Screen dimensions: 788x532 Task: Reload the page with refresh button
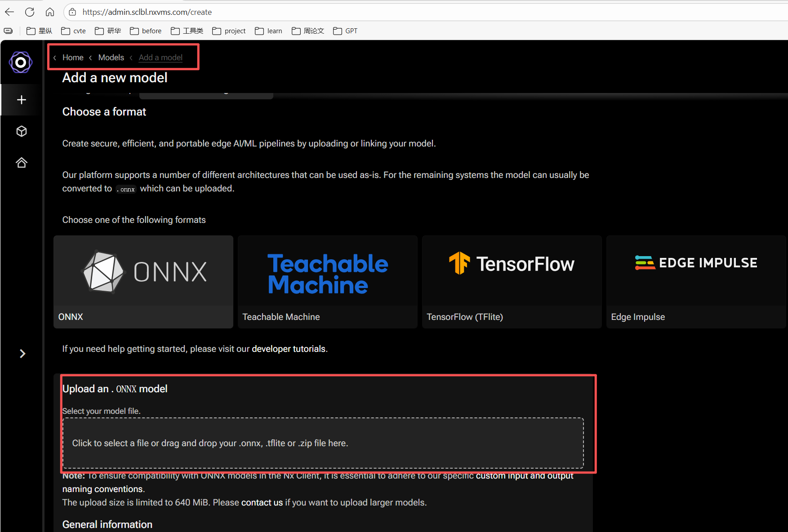pyautogui.click(x=30, y=12)
